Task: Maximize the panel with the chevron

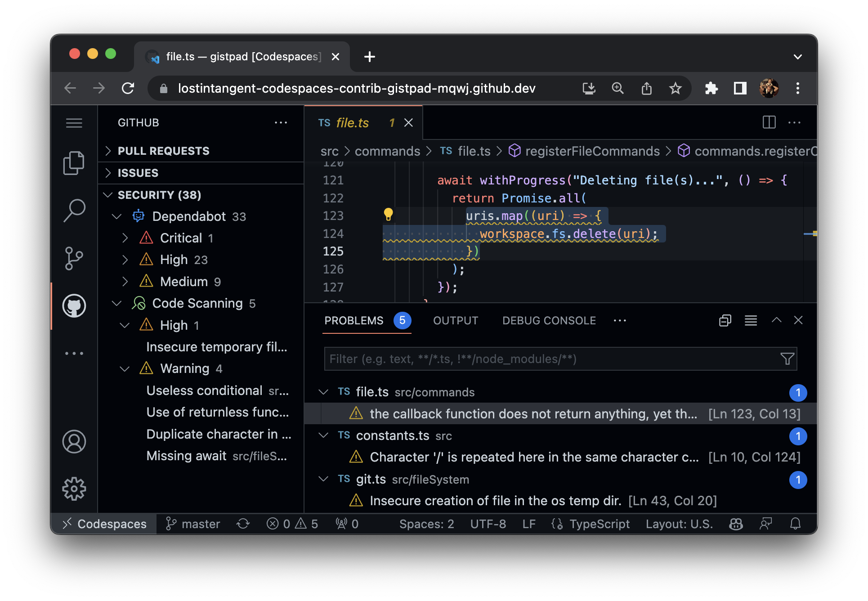Action: click(776, 320)
